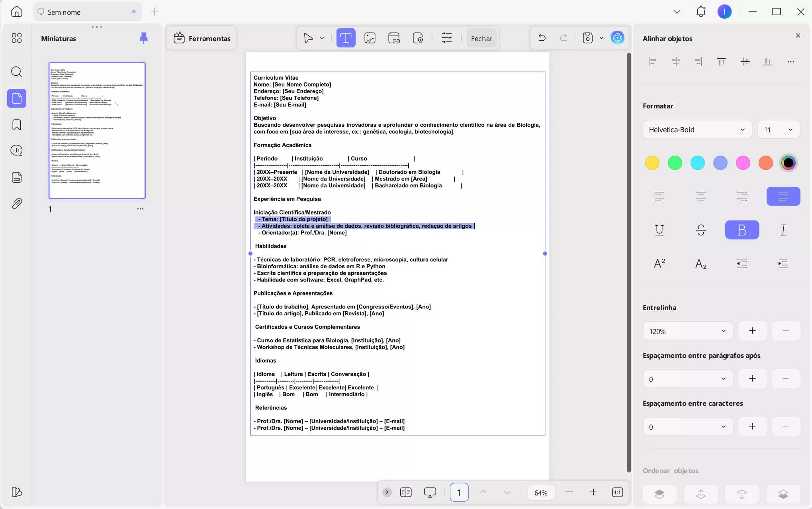Select the pink text color swatch

742,163
